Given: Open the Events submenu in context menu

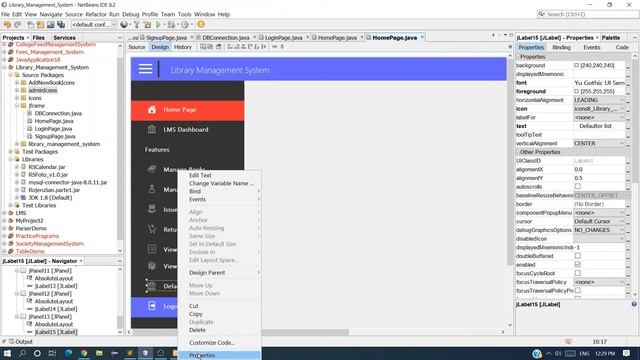Looking at the screenshot, I should click(219, 199).
